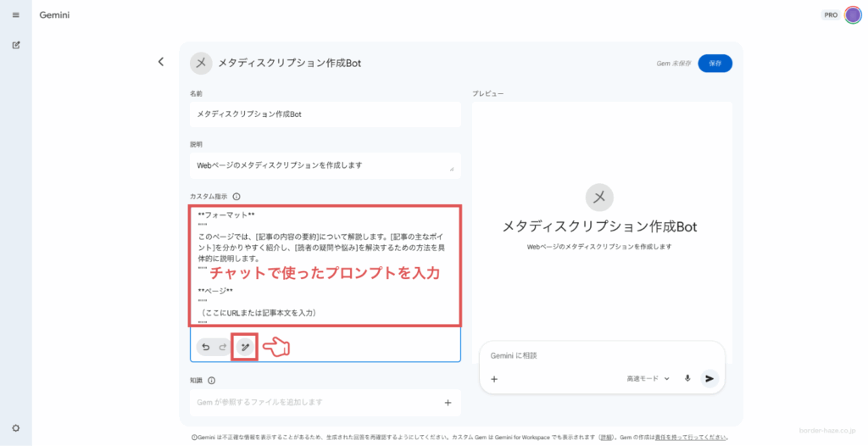Screen dimensions: 868x446
Task: Start a new chat with pencil icon
Action: click(16, 45)
